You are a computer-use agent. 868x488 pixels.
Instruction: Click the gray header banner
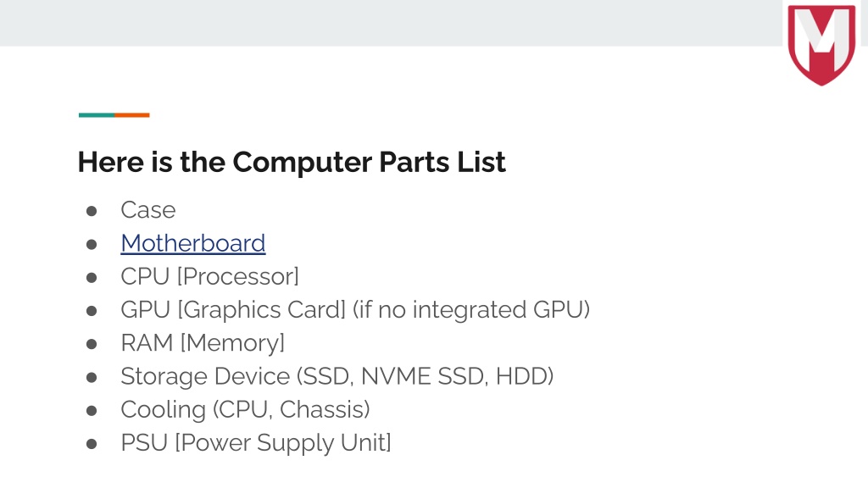391,23
